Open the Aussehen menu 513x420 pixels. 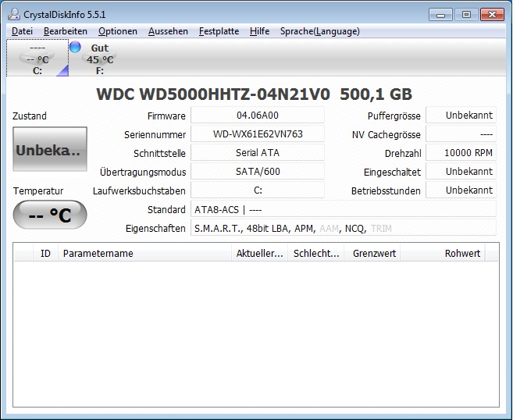(x=168, y=31)
